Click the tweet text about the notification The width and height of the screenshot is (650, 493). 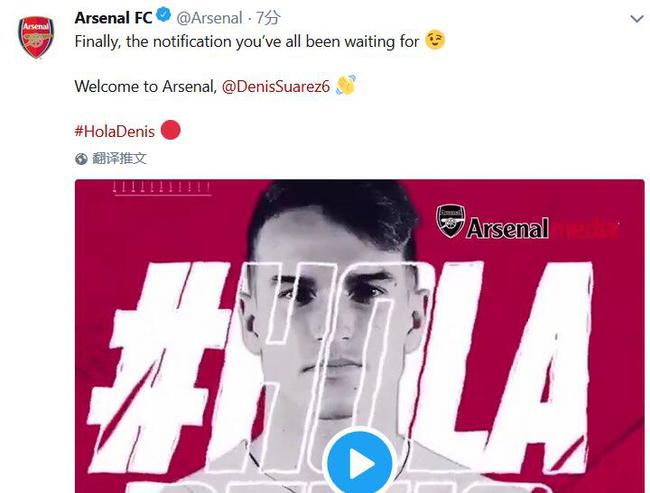point(247,41)
